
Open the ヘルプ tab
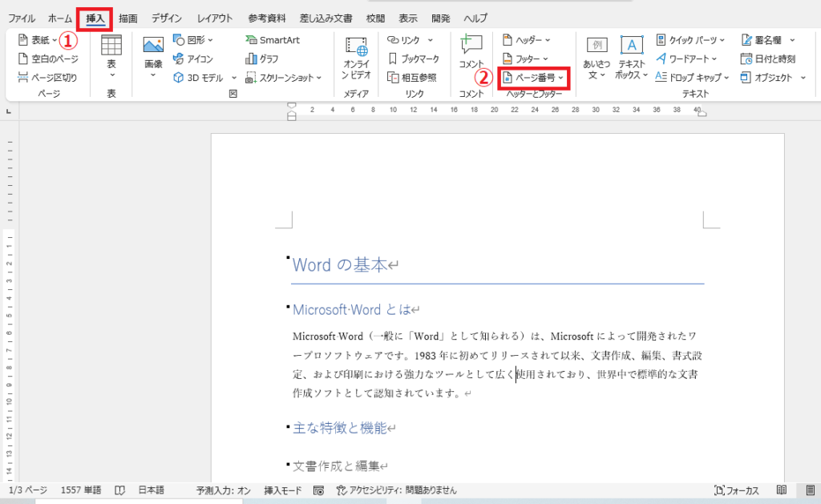pyautogui.click(x=475, y=18)
